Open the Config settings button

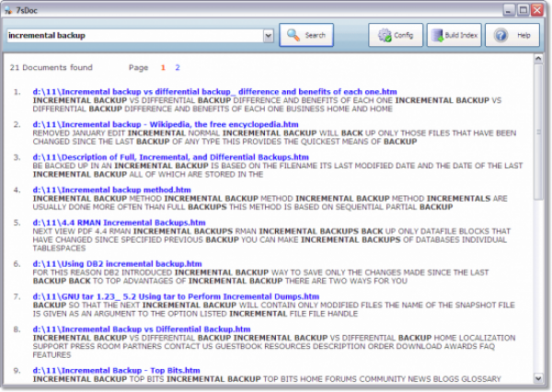point(396,35)
